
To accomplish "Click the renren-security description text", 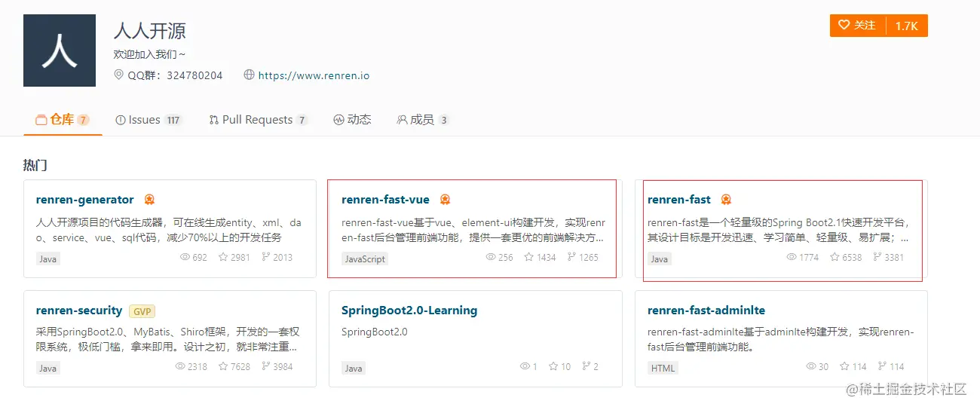I will coord(167,339).
